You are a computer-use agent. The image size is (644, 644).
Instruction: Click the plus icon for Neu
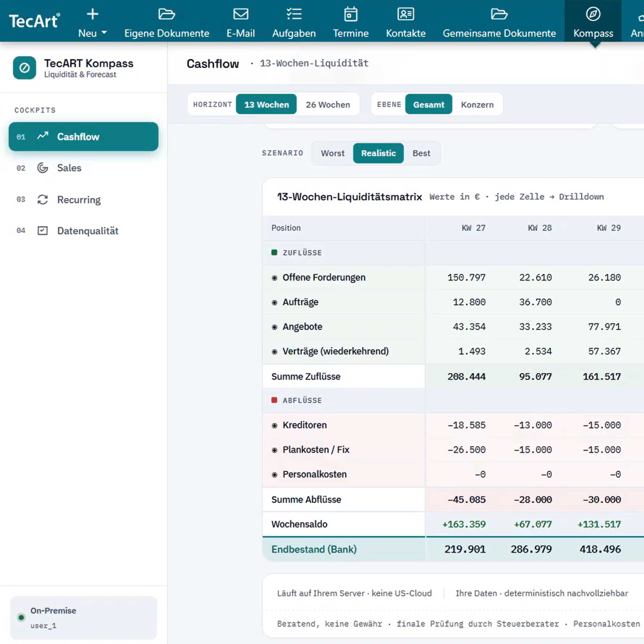92,14
